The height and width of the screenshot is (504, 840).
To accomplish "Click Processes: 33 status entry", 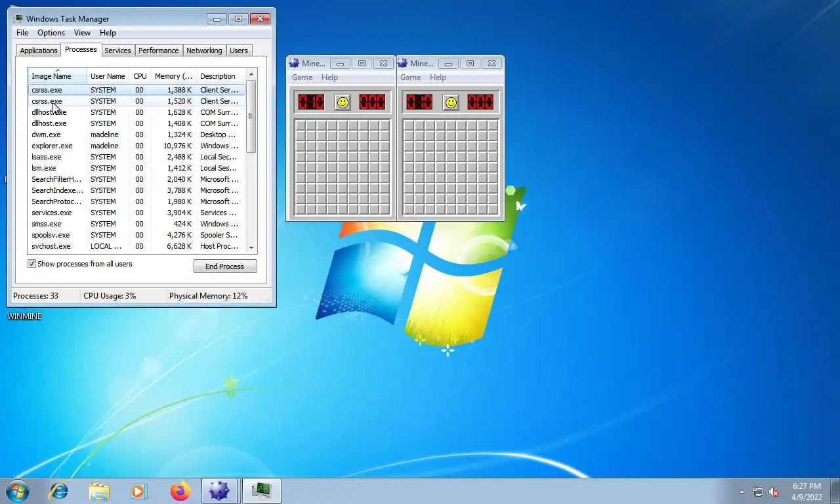I will click(35, 296).
